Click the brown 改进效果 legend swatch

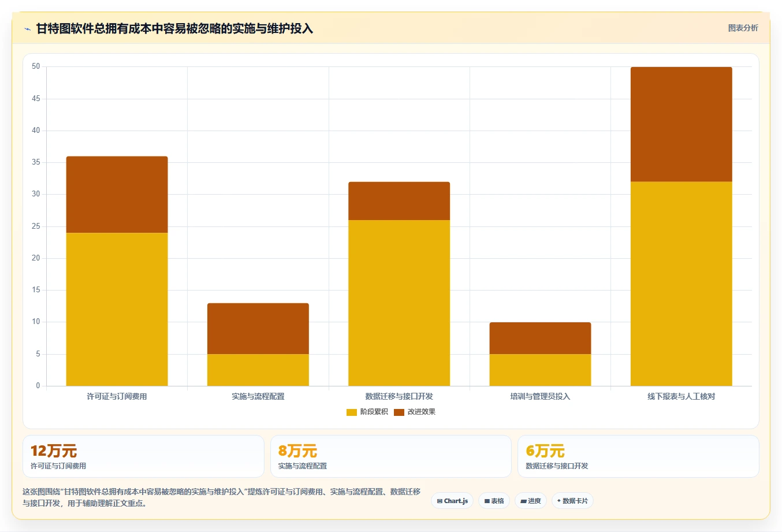pyautogui.click(x=399, y=412)
